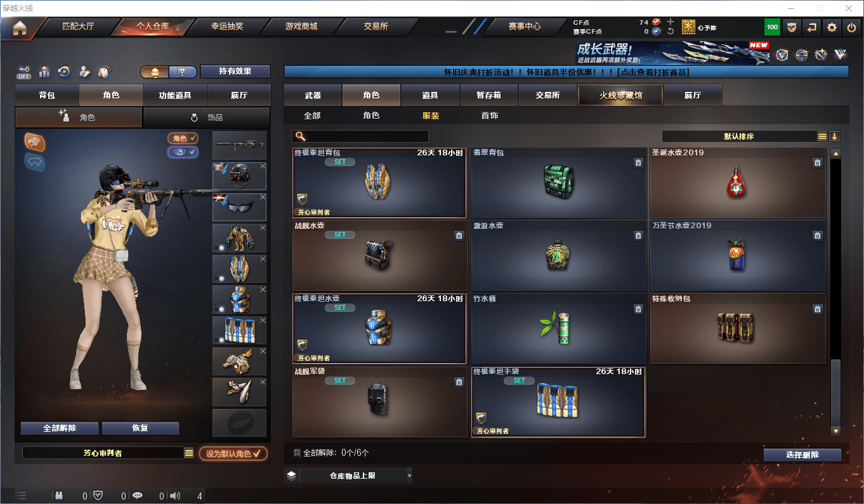Go to the home lobby icon

coord(20,27)
